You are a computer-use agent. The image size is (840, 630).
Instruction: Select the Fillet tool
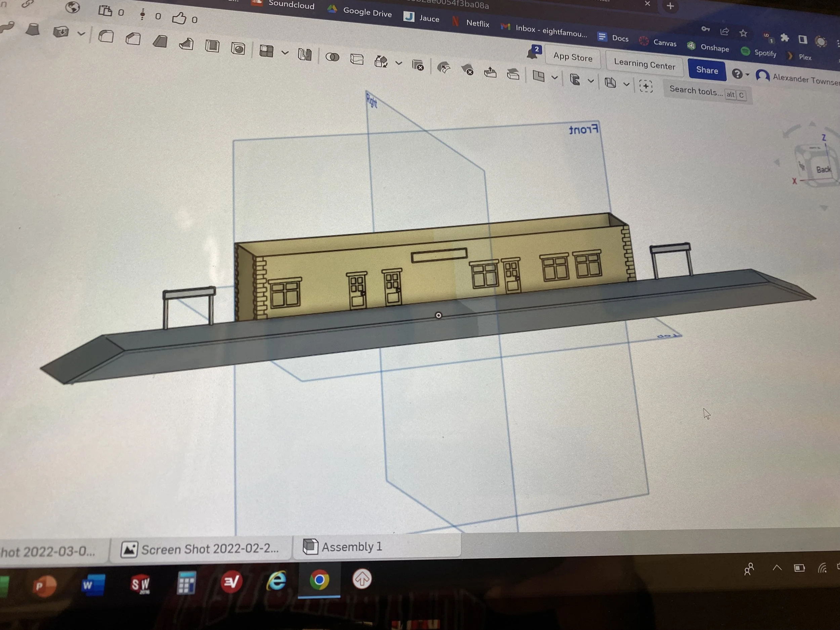(106, 36)
